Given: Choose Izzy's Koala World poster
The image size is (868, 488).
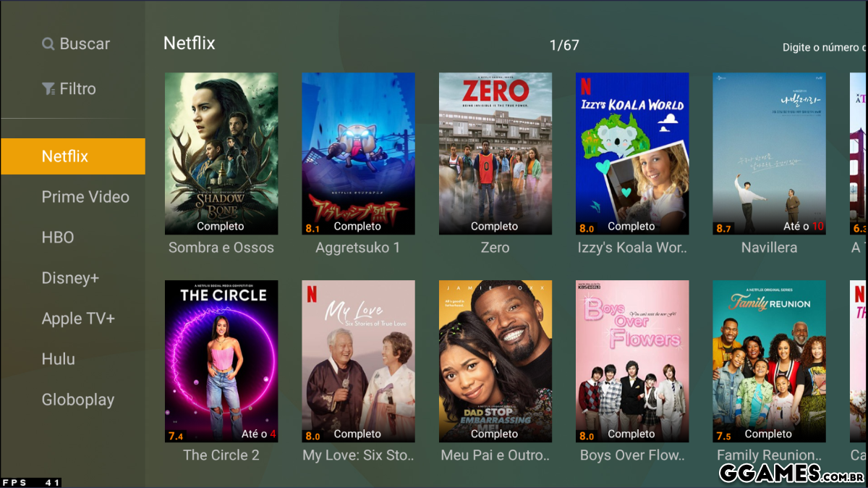Looking at the screenshot, I should pyautogui.click(x=632, y=153).
